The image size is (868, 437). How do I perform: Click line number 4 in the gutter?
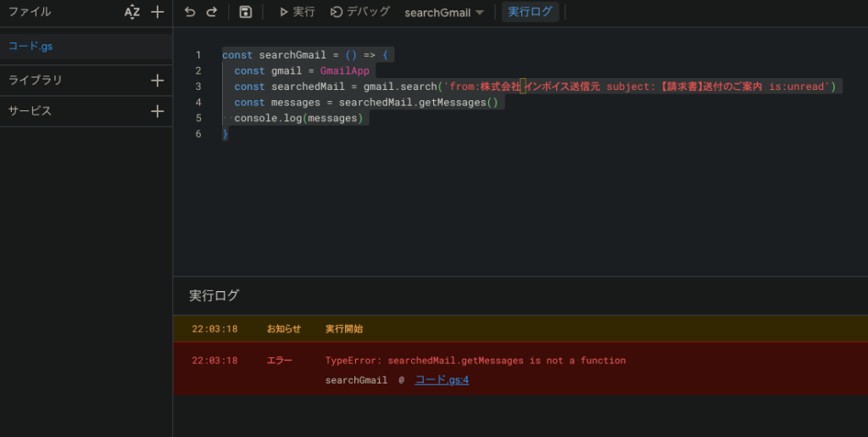198,102
